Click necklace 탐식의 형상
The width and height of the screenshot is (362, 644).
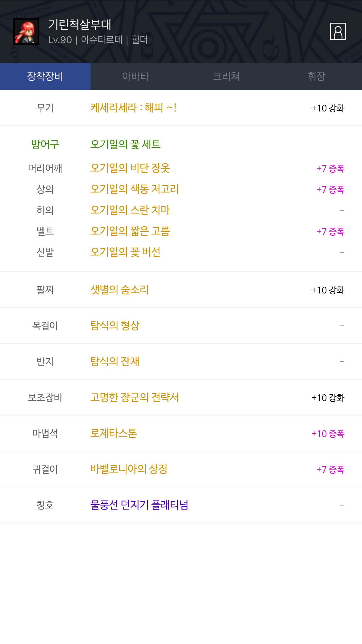(115, 325)
